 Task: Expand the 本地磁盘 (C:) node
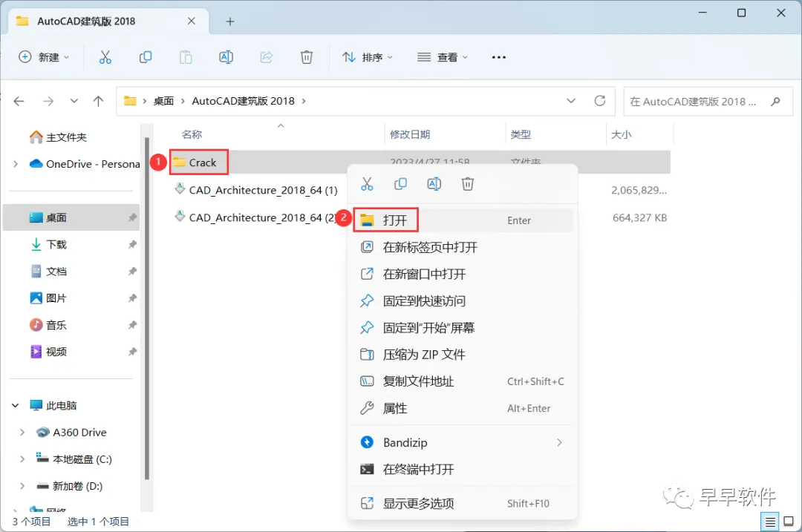coord(22,459)
